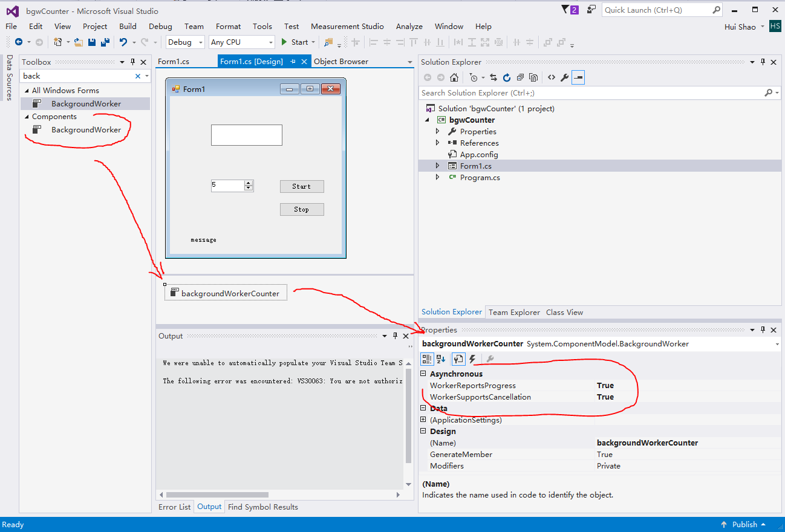This screenshot has height=532, width=785.
Task: Collapse the Asynchronous category in Properties
Action: coord(423,373)
